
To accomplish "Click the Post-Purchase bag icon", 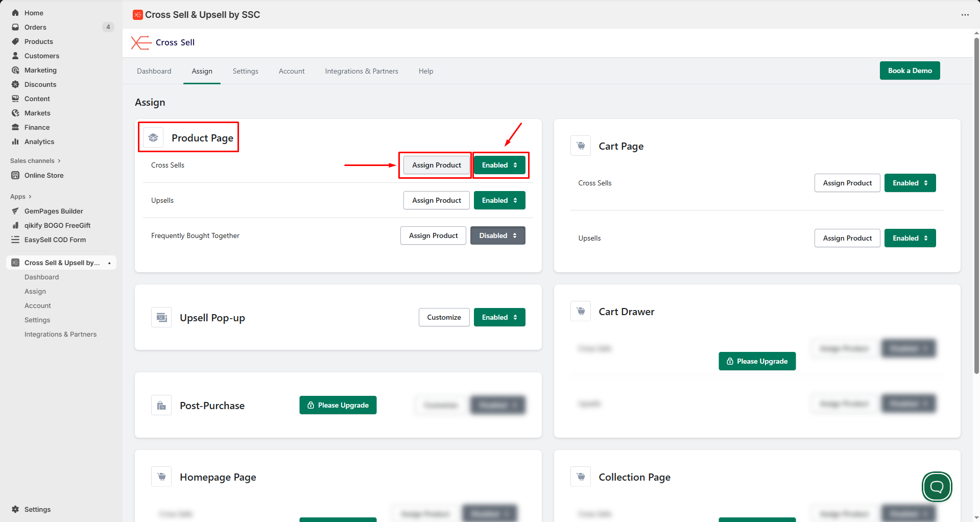I will (x=161, y=406).
